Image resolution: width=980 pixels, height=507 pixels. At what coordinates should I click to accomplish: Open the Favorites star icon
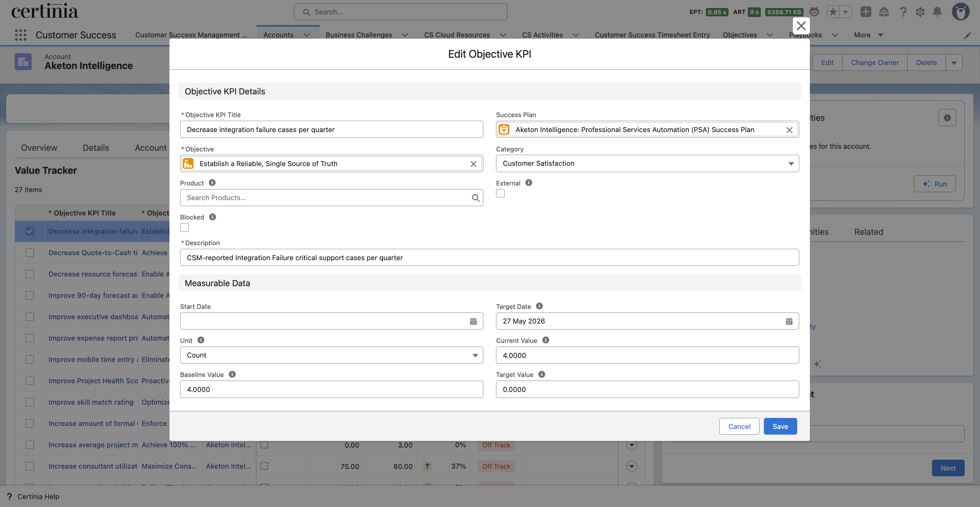pos(833,12)
